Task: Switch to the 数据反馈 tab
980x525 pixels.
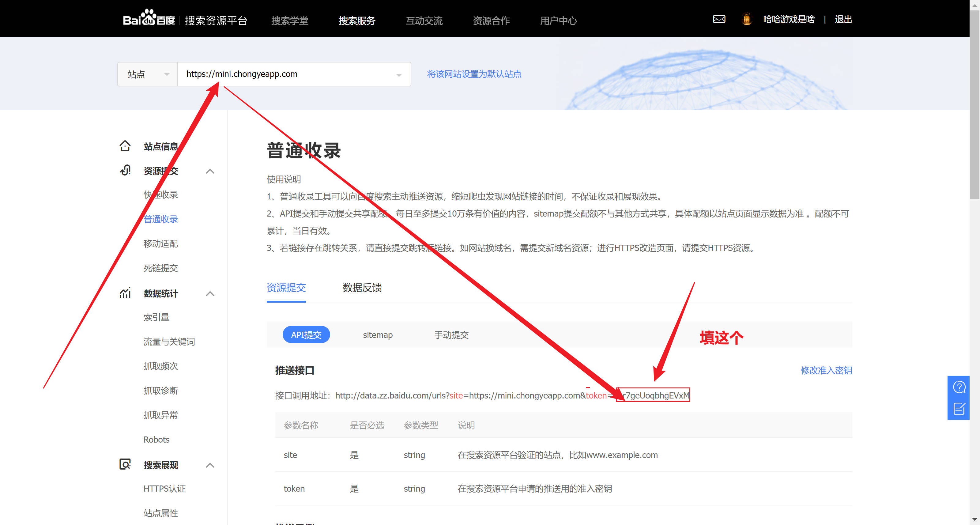Action: pyautogui.click(x=362, y=288)
